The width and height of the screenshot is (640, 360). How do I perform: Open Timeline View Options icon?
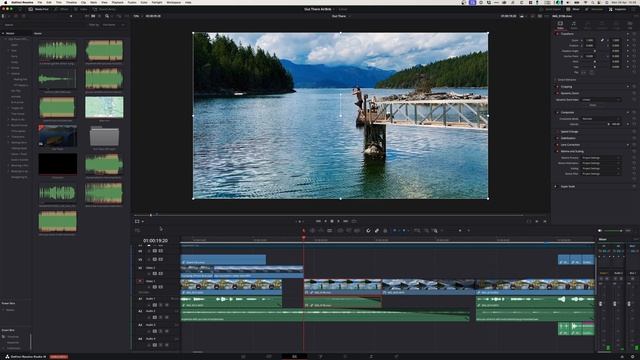137,231
